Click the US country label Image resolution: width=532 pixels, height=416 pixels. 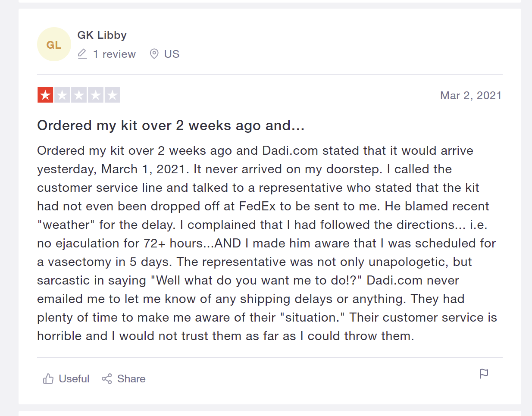pyautogui.click(x=172, y=54)
